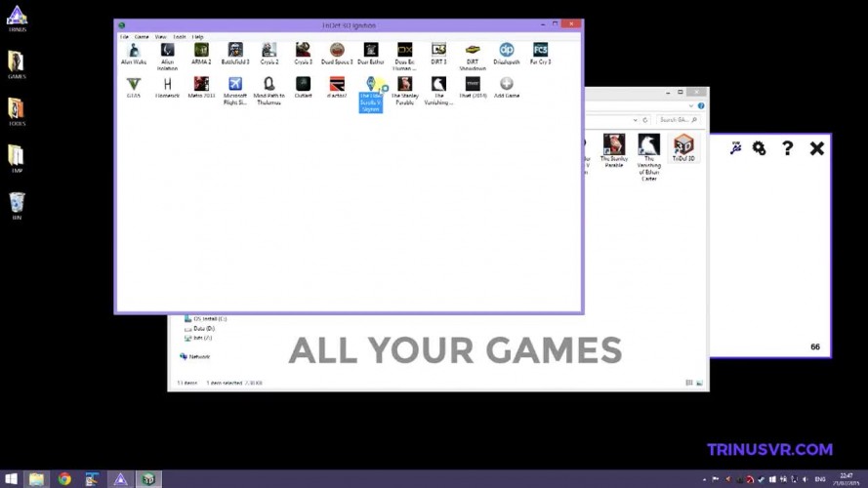868x488 pixels.
Task: Click the Windows Start button
Action: (x=11, y=479)
